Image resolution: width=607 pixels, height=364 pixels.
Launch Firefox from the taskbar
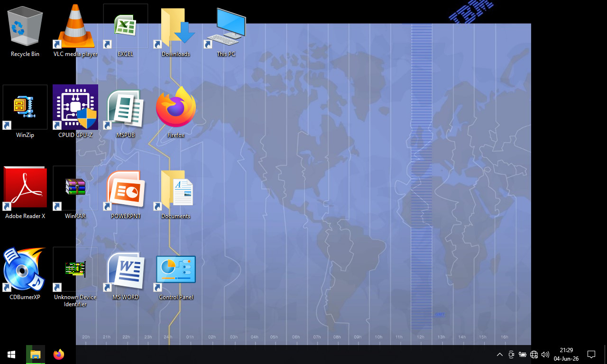pos(59,355)
